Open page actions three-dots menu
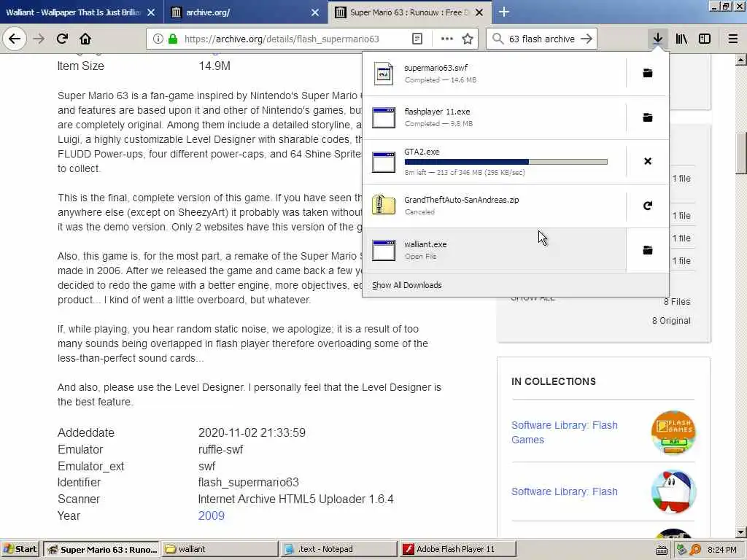 coord(447,39)
